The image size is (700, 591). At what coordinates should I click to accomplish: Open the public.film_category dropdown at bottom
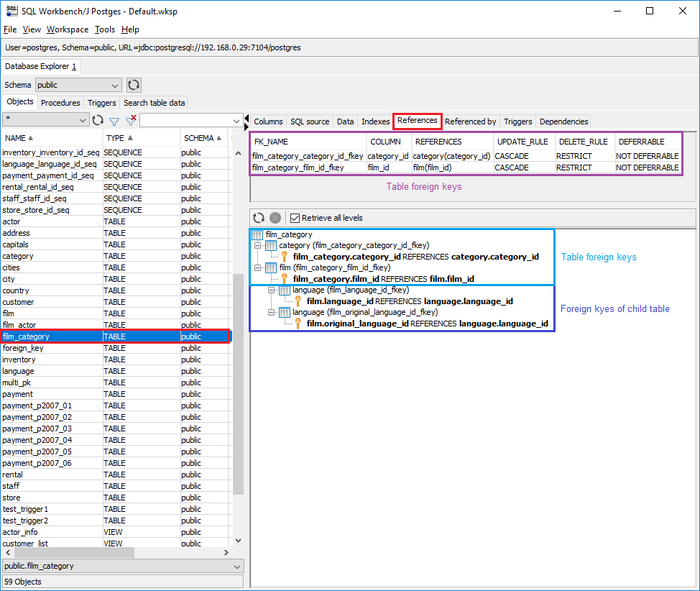tap(122, 566)
